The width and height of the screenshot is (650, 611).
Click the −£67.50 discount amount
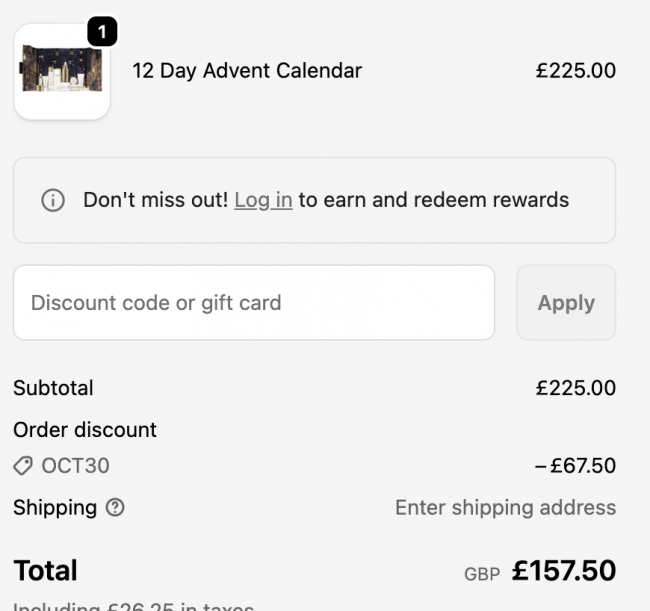[x=575, y=466]
